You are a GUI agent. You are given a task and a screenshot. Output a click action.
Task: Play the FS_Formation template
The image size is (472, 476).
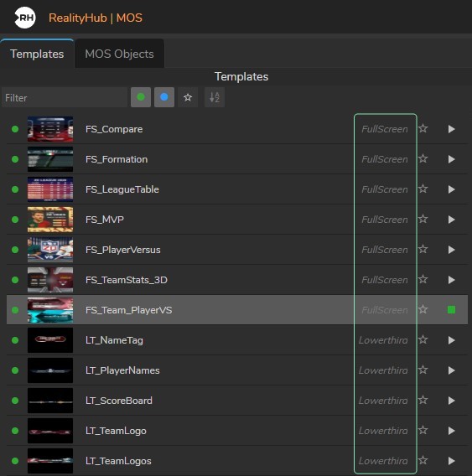pos(451,159)
